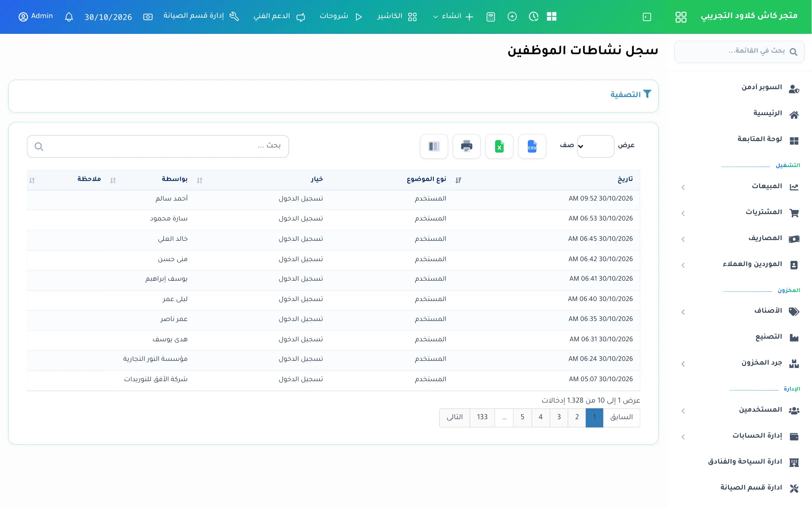Click the table search field بحث
The height and width of the screenshot is (508, 812).
(x=158, y=146)
